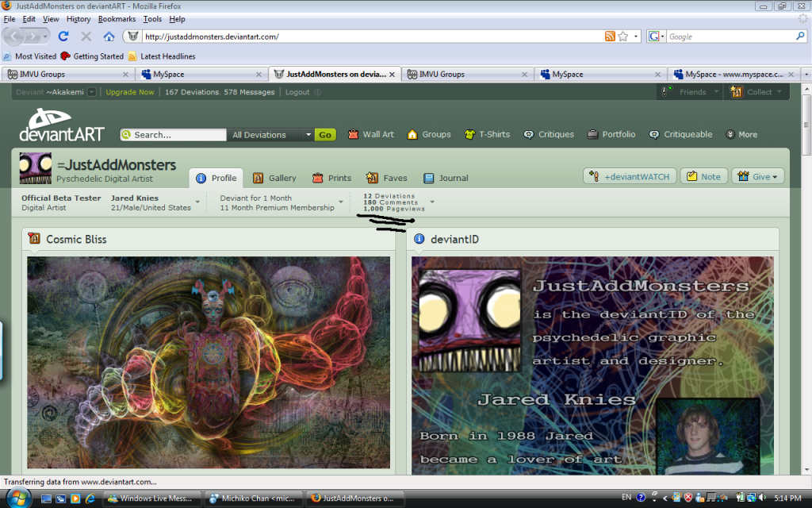The height and width of the screenshot is (508, 812).
Task: Expand the membership details arrow
Action: coord(341,202)
